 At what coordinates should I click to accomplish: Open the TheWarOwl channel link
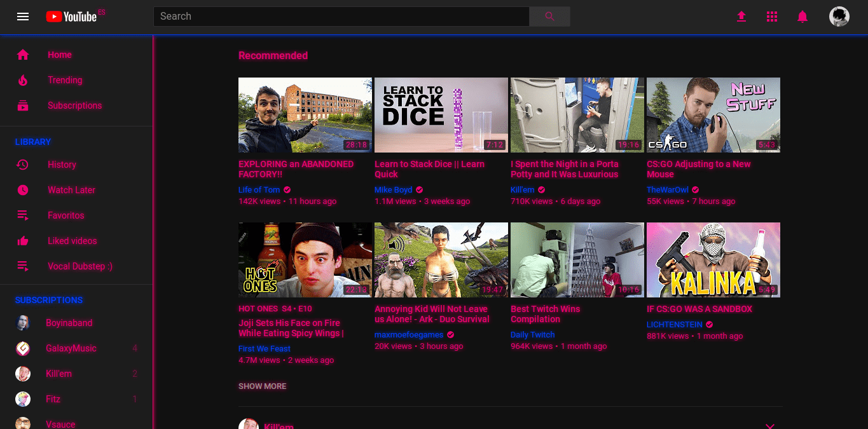[667, 190]
